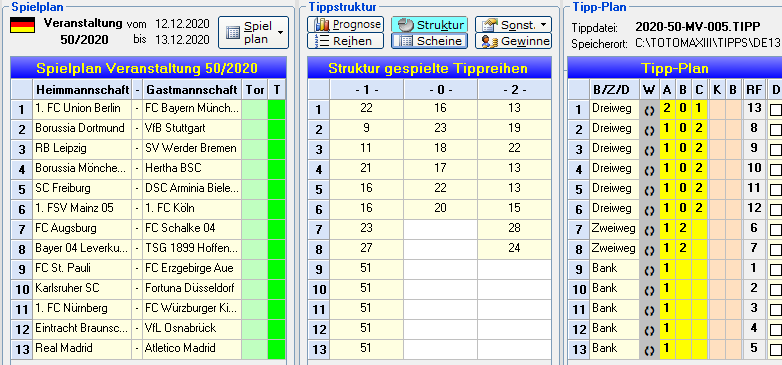Click the Tor column header

[x=255, y=90]
